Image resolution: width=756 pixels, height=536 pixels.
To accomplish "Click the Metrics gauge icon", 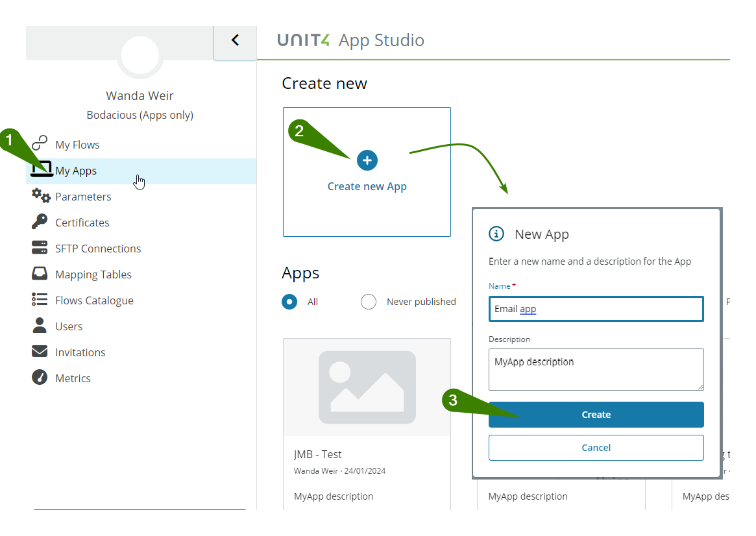I will coord(40,378).
